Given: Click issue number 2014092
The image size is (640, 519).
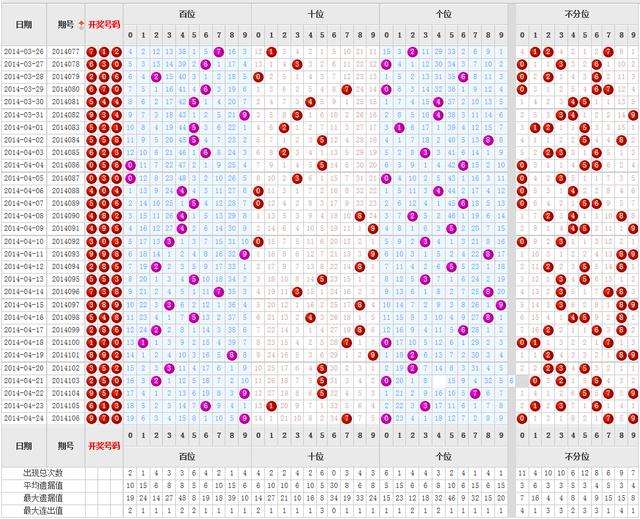Looking at the screenshot, I should coord(66,242).
